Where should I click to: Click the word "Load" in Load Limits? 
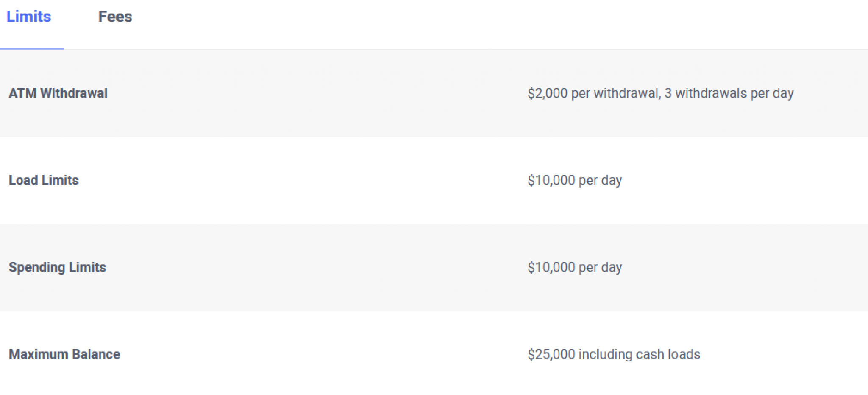pyautogui.click(x=23, y=180)
